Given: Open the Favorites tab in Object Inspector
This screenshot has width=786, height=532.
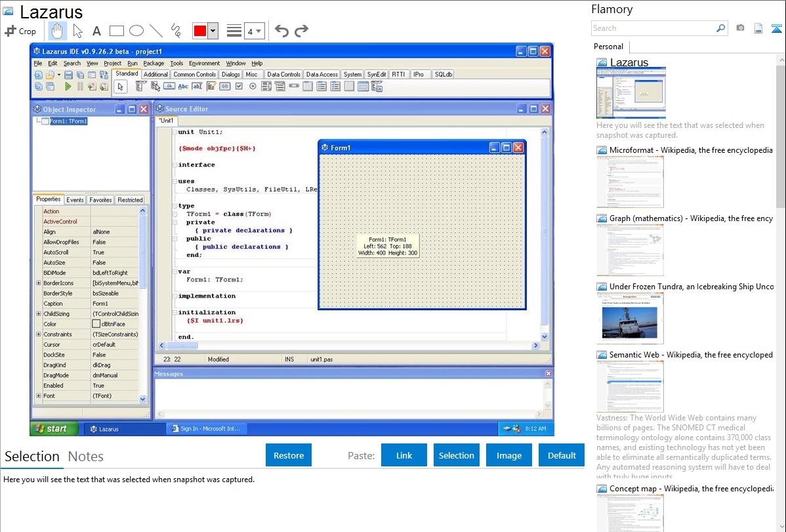Looking at the screenshot, I should [100, 199].
